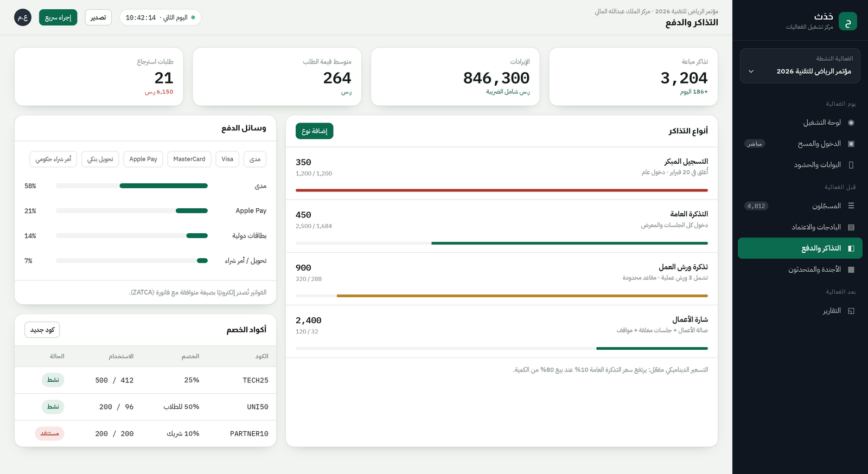The width and height of the screenshot is (868, 474).
Task: Go to التقارير page
Action: pyautogui.click(x=800, y=311)
